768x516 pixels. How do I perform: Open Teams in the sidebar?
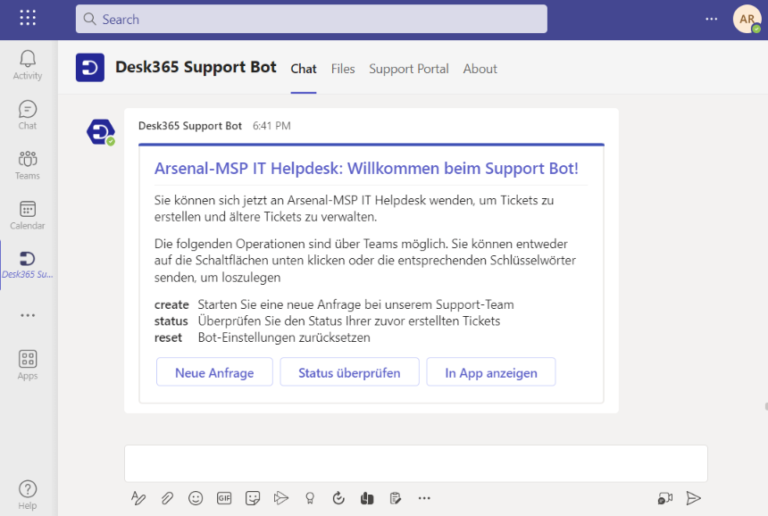27,165
